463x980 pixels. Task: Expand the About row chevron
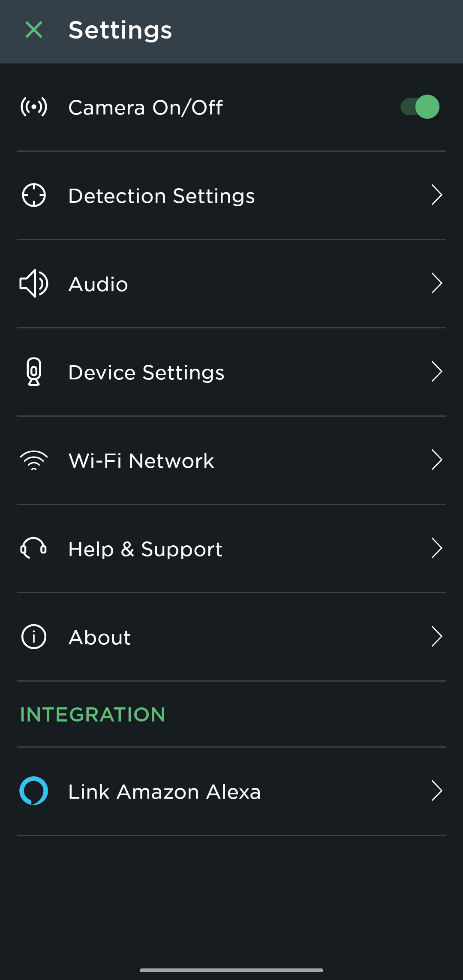pos(436,637)
